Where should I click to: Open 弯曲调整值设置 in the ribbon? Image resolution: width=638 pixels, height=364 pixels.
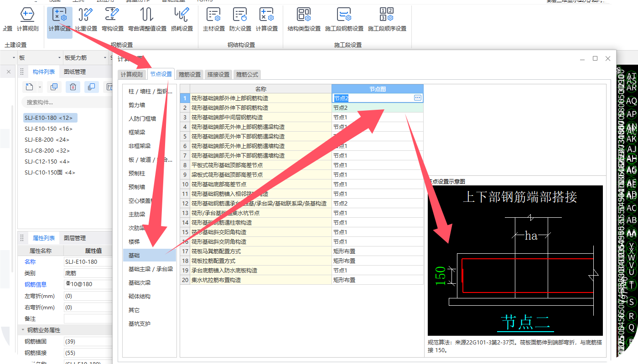click(x=147, y=19)
